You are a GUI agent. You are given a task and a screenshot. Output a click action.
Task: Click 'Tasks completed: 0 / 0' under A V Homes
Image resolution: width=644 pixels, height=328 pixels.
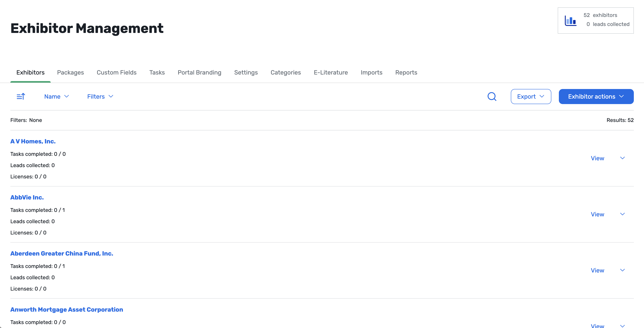(38, 154)
